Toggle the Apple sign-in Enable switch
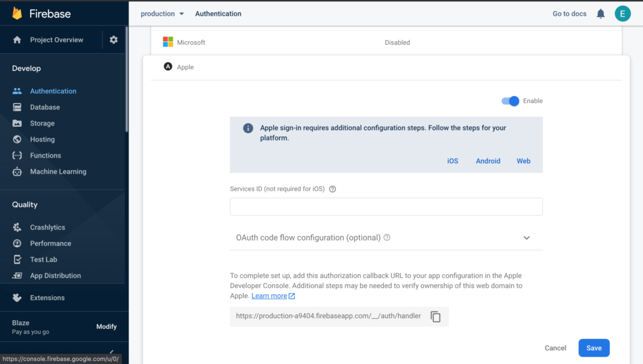 511,101
